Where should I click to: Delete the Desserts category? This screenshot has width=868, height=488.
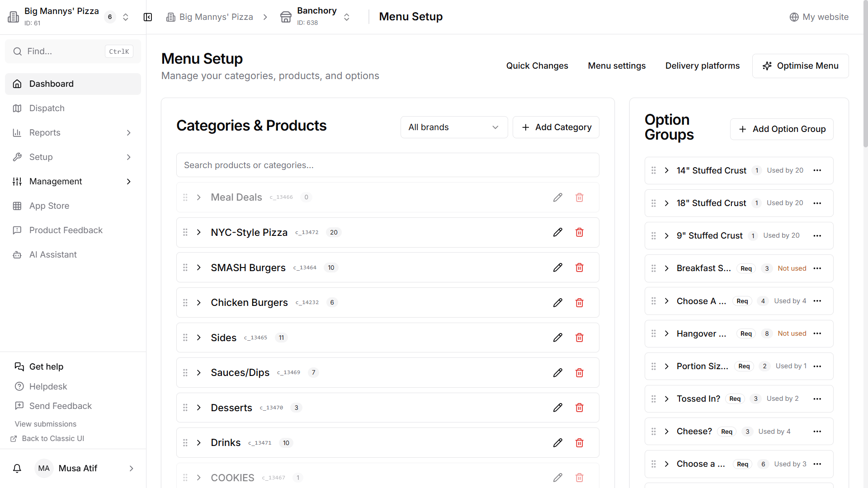tap(580, 408)
